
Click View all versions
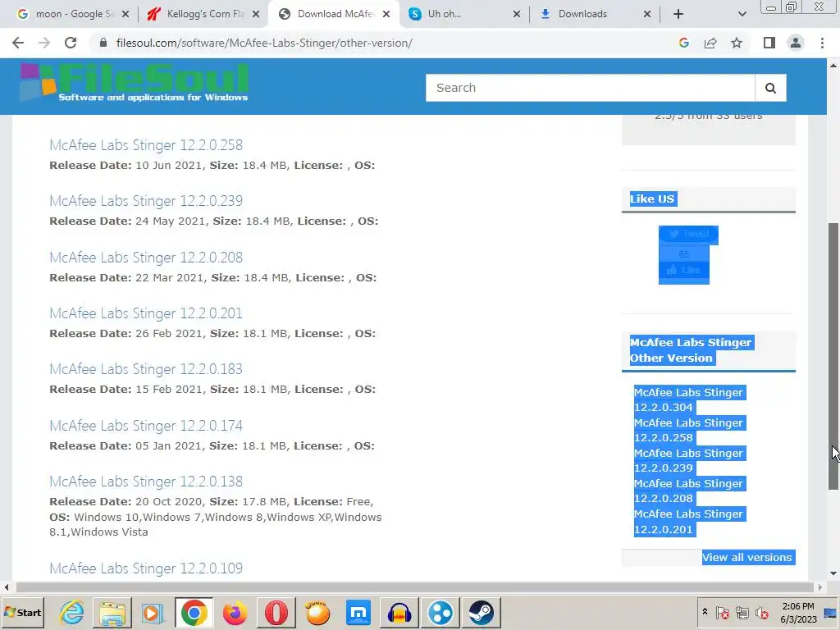(x=748, y=557)
